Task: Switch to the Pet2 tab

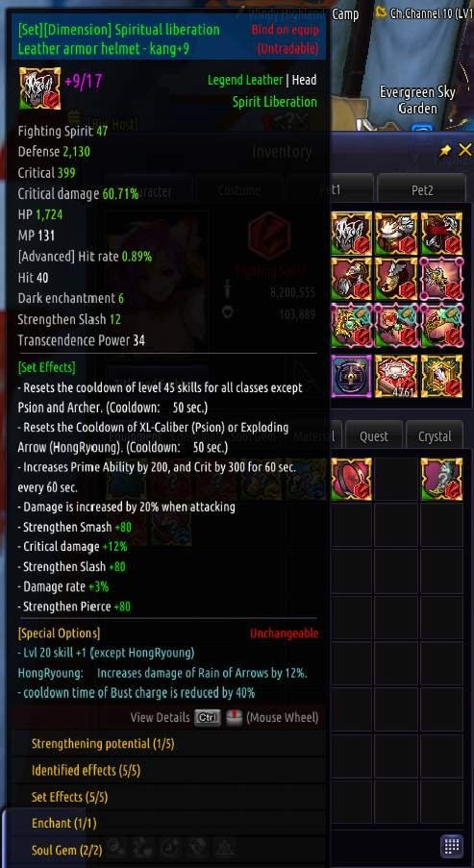Action: coord(422,190)
